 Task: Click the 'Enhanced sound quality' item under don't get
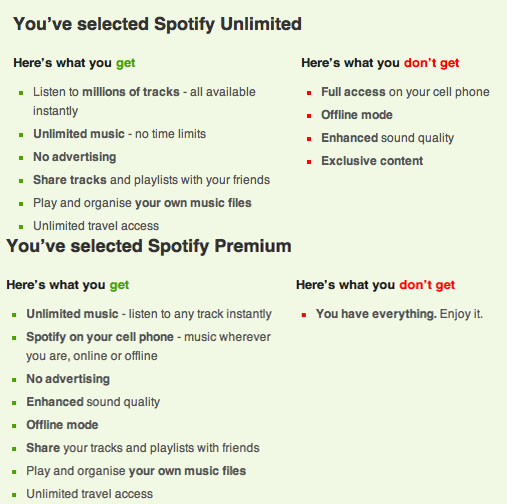tap(387, 138)
